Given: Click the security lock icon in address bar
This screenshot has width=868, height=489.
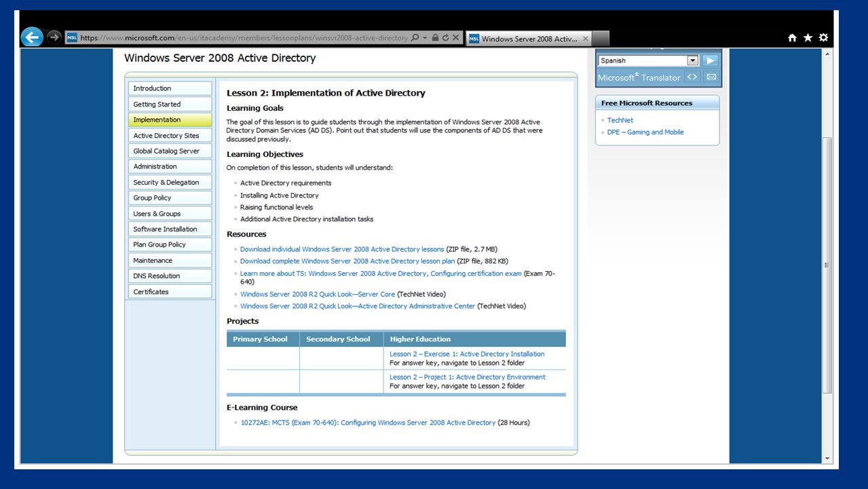Looking at the screenshot, I should click(x=436, y=38).
